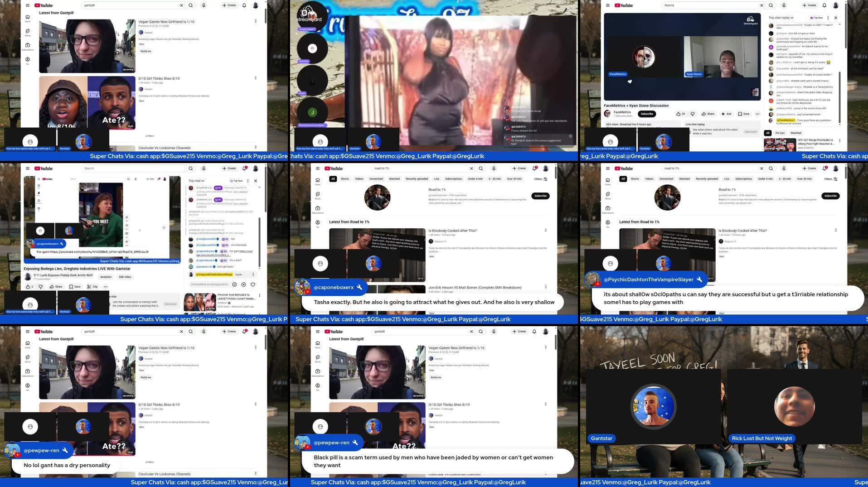Image resolution: width=868 pixels, height=487 pixels.
Task: Subscribe to the Road to 1% channel
Action: 540,196
